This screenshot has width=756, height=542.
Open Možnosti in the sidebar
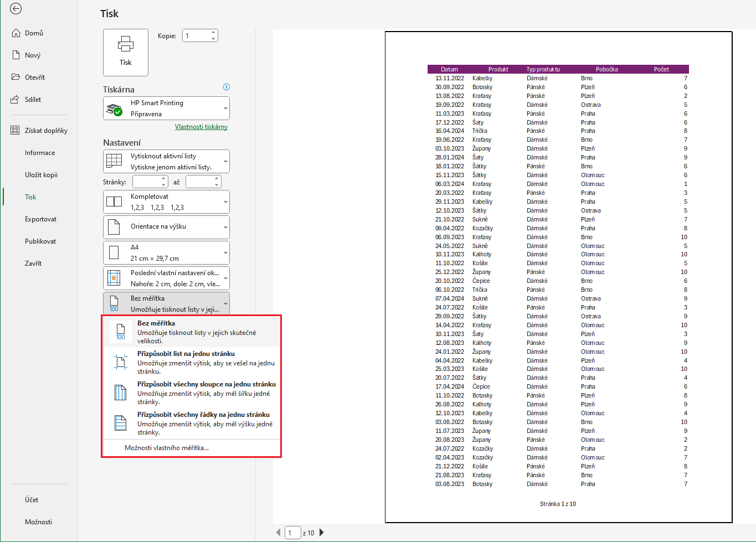tap(38, 522)
